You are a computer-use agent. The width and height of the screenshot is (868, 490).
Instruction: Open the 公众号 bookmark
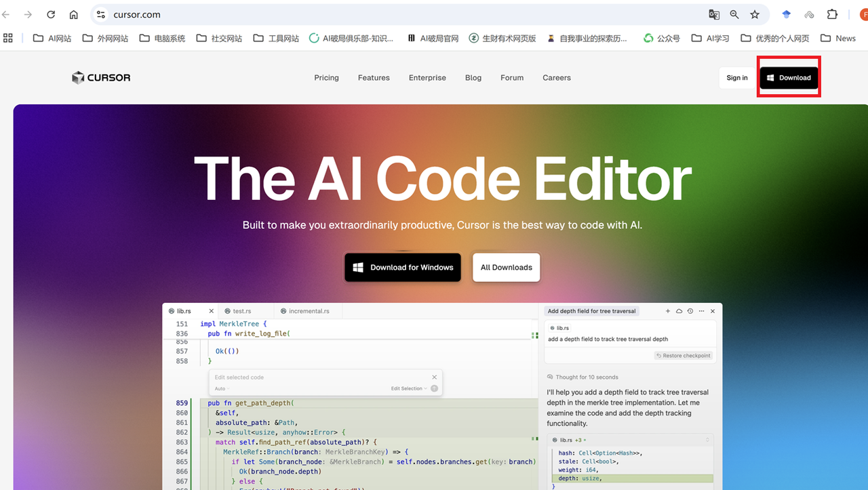tap(662, 38)
